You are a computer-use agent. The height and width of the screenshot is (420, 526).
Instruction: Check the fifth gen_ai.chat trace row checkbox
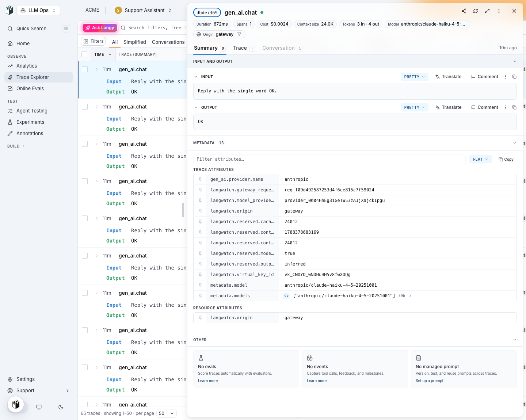point(85,218)
